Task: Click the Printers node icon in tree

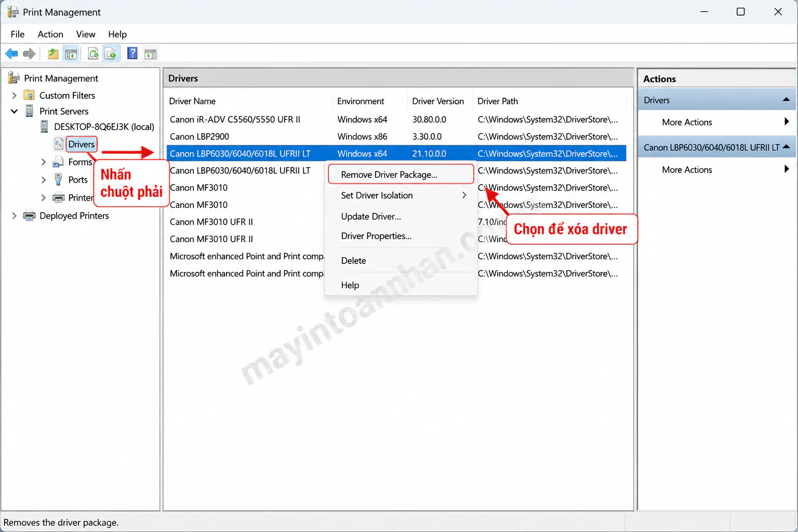Action: [59, 197]
